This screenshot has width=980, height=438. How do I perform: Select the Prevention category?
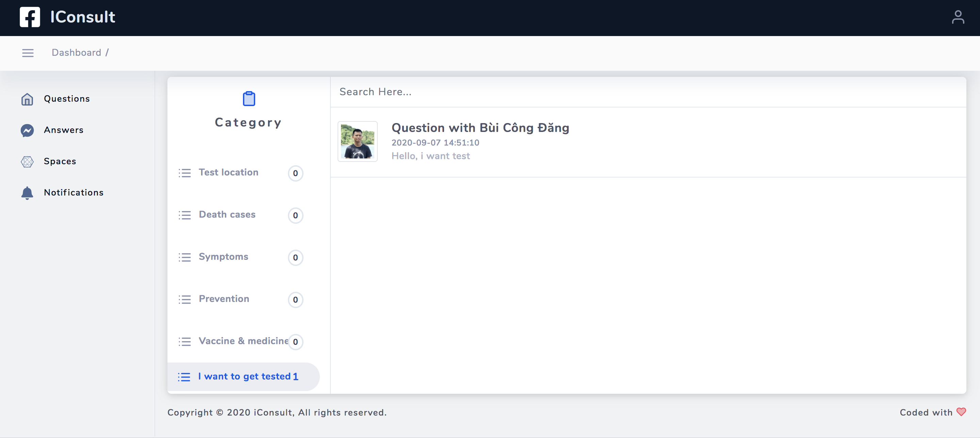(224, 299)
